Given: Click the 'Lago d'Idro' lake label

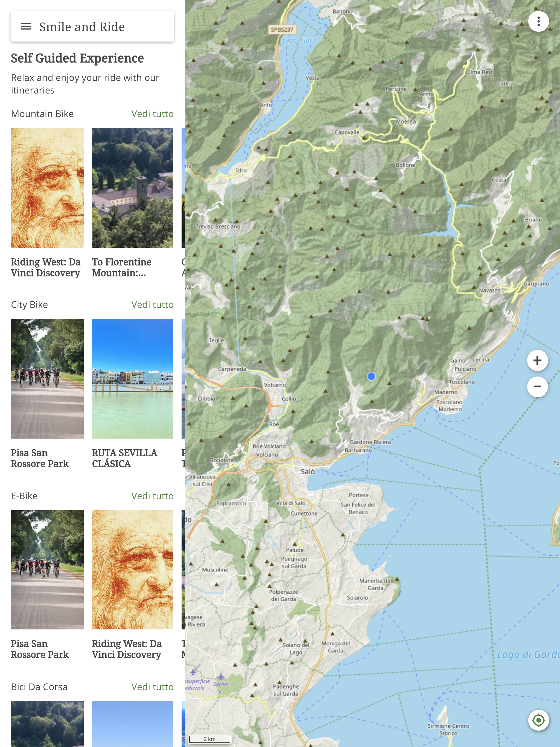Looking at the screenshot, I should point(299,40).
